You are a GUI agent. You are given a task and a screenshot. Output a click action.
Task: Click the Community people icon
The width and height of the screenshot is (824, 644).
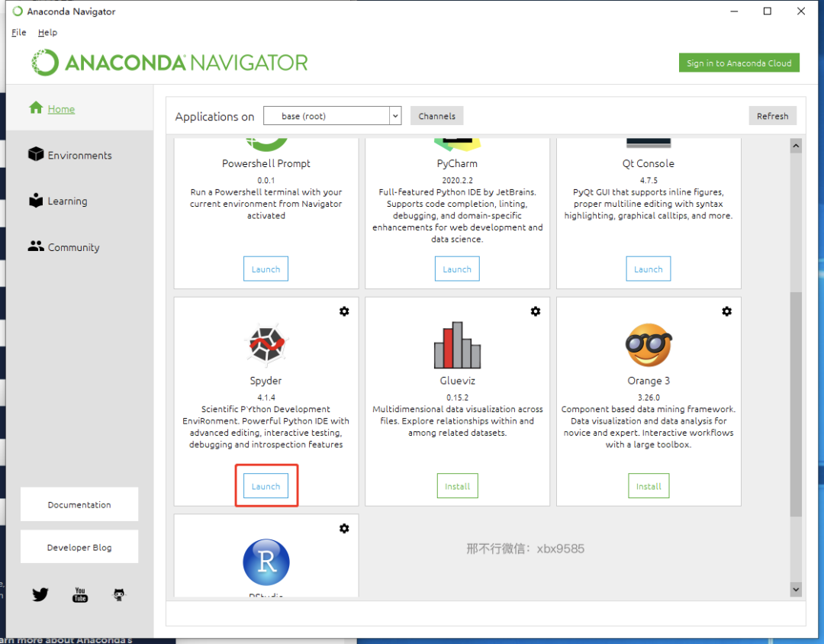point(36,246)
